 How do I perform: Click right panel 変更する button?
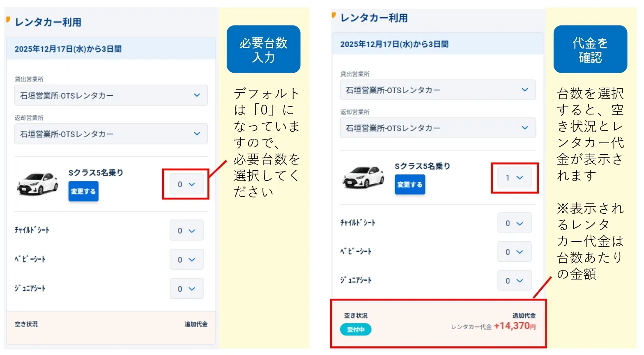(x=410, y=185)
